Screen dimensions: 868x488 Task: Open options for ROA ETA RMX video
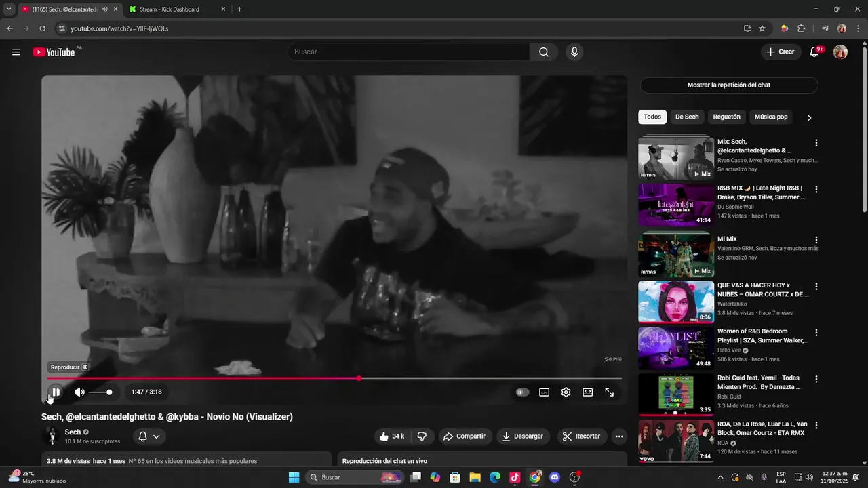coord(816,425)
